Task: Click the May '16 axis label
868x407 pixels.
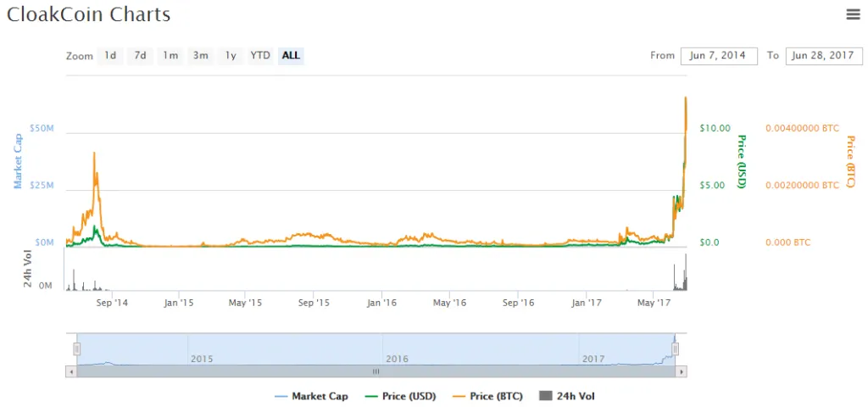Action: click(449, 303)
